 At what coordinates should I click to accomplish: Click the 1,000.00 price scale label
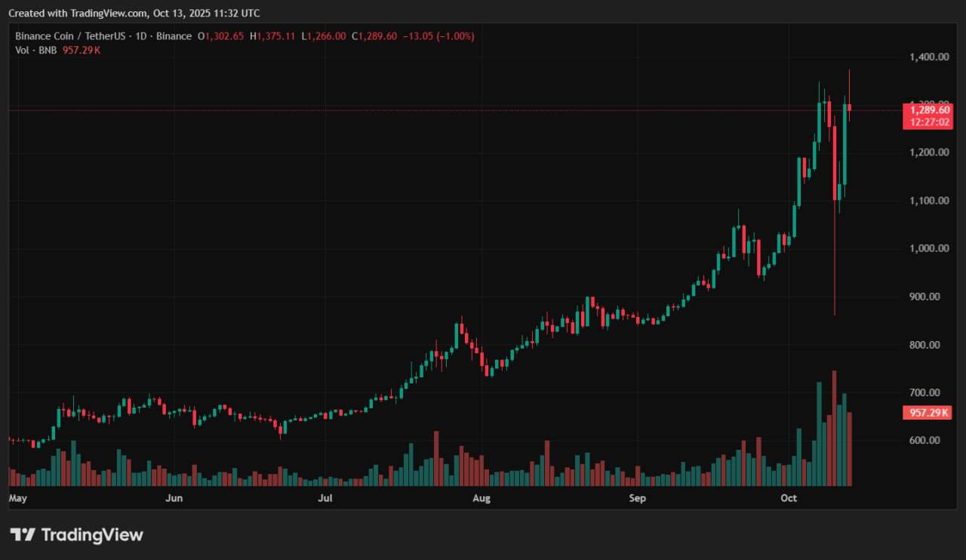coord(928,249)
